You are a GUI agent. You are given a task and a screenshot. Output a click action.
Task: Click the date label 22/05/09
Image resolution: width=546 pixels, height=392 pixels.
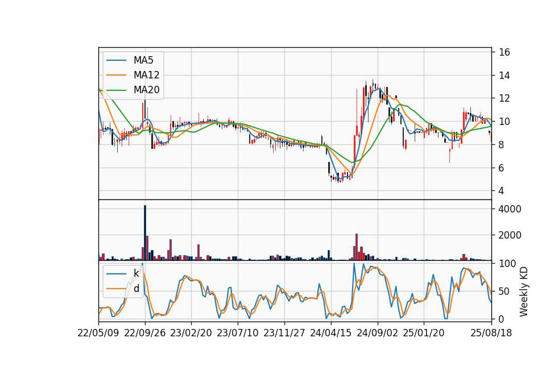tap(98, 333)
